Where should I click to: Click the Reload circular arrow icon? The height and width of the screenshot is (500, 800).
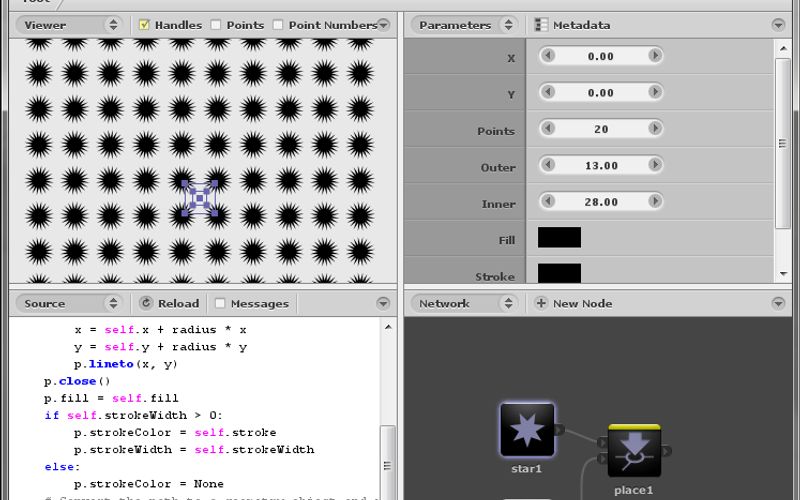pos(146,303)
